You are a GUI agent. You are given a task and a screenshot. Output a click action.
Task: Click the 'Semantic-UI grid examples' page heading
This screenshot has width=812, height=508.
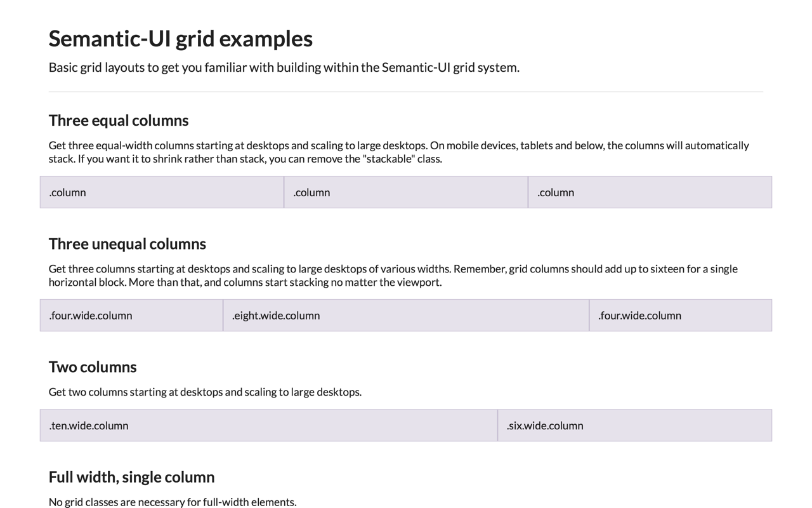coord(180,39)
